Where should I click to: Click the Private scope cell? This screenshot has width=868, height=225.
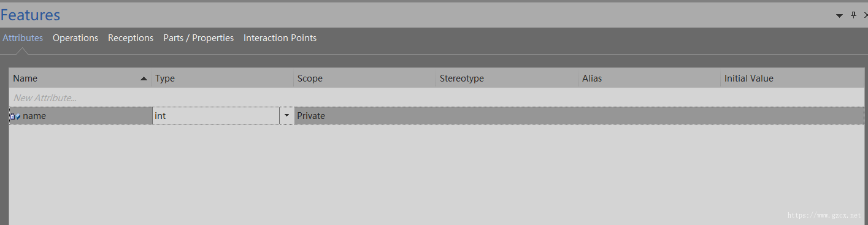pyautogui.click(x=365, y=116)
